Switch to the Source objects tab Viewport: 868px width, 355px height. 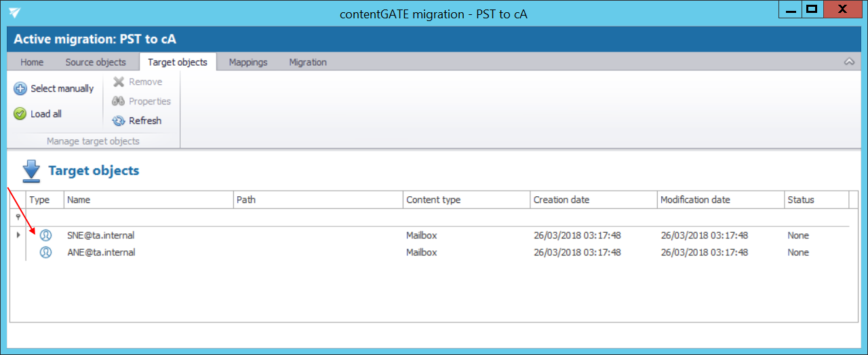point(96,62)
